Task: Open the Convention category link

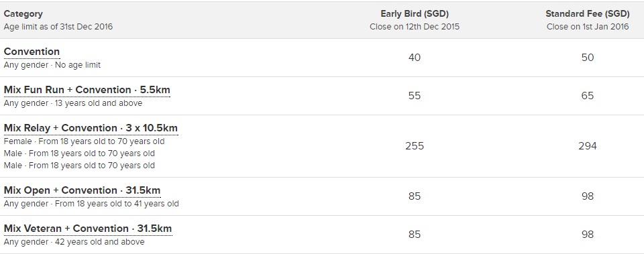Action: (32, 52)
